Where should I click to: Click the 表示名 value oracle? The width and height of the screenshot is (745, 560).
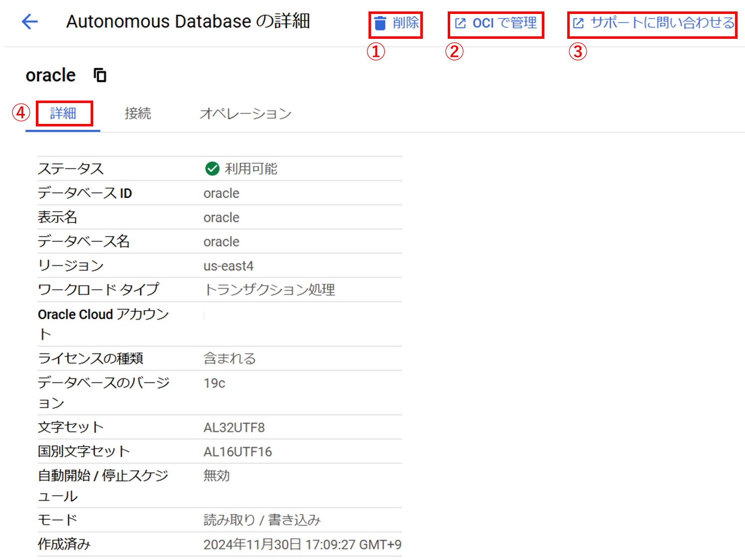click(221, 218)
